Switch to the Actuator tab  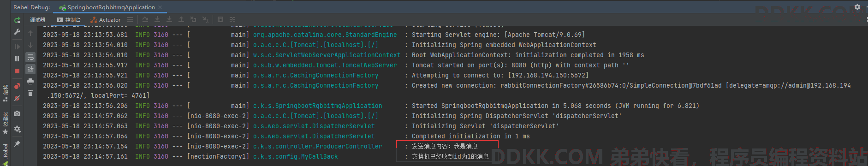[106, 20]
